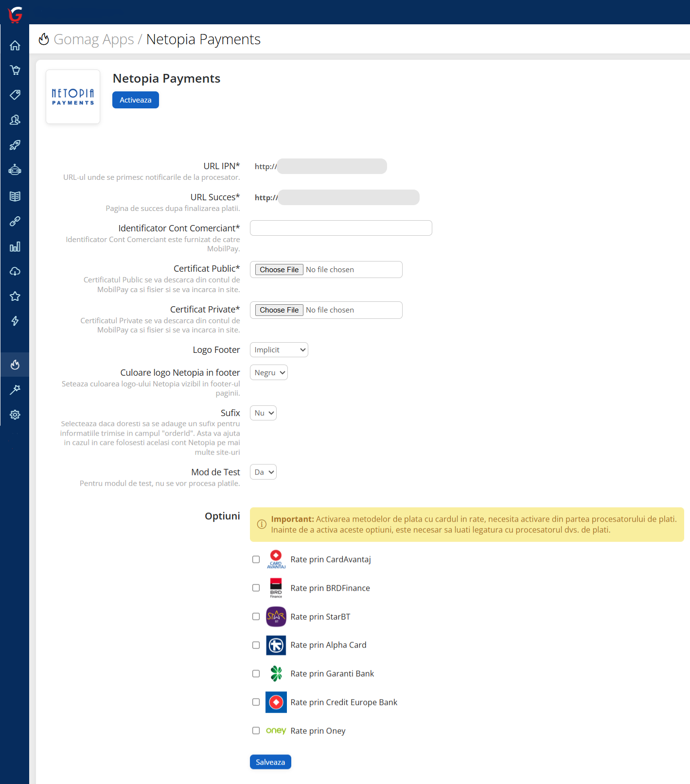Choose File for Certificat Public

[279, 270]
